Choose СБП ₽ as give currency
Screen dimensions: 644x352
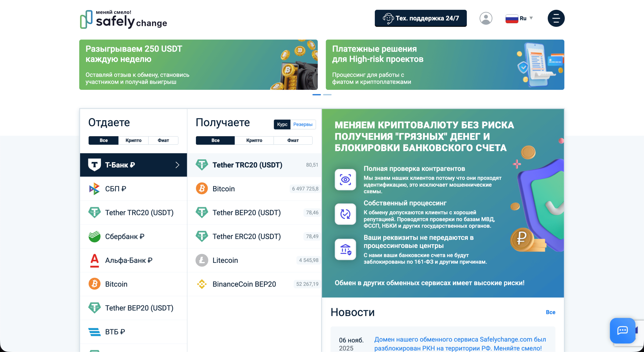coord(133,189)
